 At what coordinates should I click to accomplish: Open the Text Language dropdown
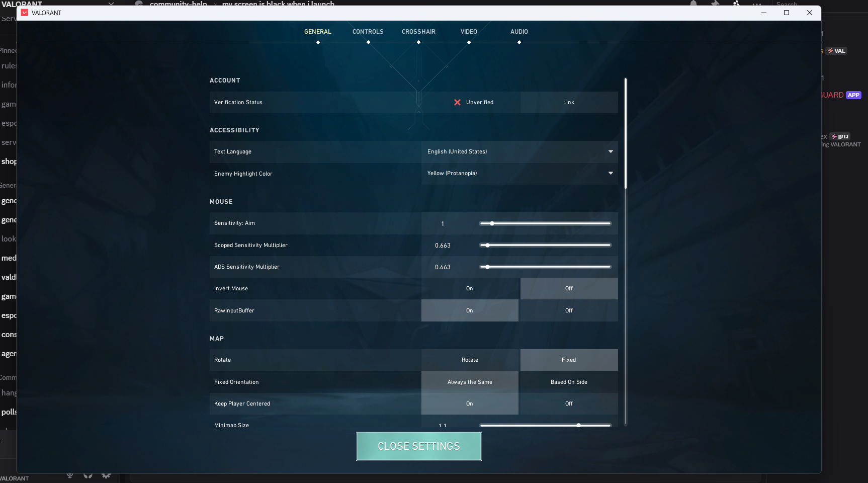pyautogui.click(x=519, y=152)
